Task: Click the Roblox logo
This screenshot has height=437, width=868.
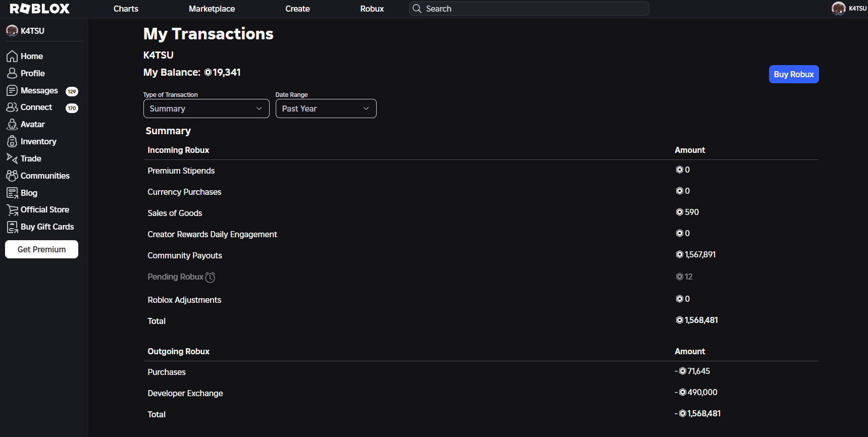Action: click(40, 9)
